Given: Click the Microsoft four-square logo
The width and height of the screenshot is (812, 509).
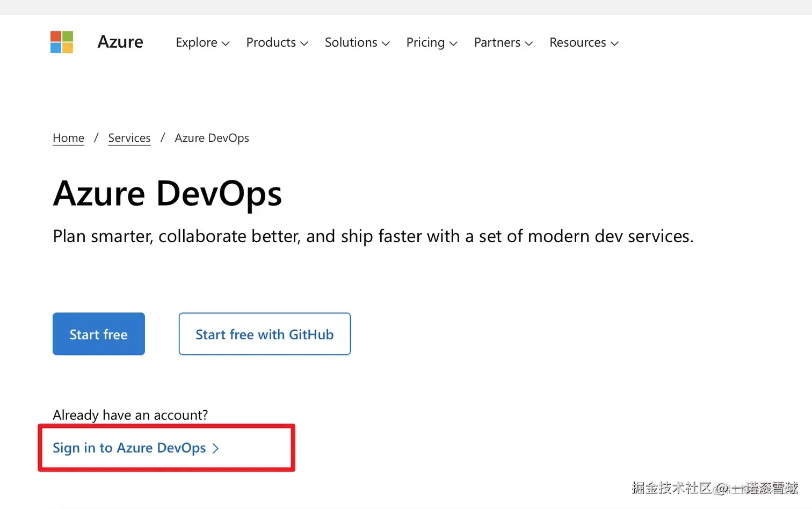Looking at the screenshot, I should point(62,42).
